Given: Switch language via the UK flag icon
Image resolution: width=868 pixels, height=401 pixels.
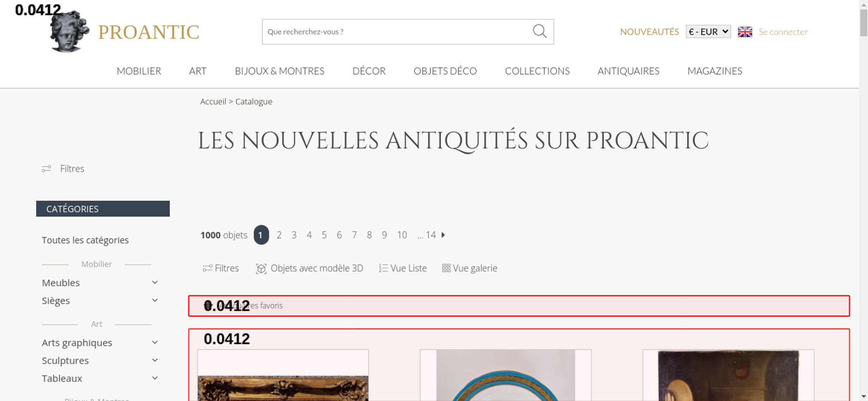Looking at the screenshot, I should pyautogui.click(x=745, y=32).
